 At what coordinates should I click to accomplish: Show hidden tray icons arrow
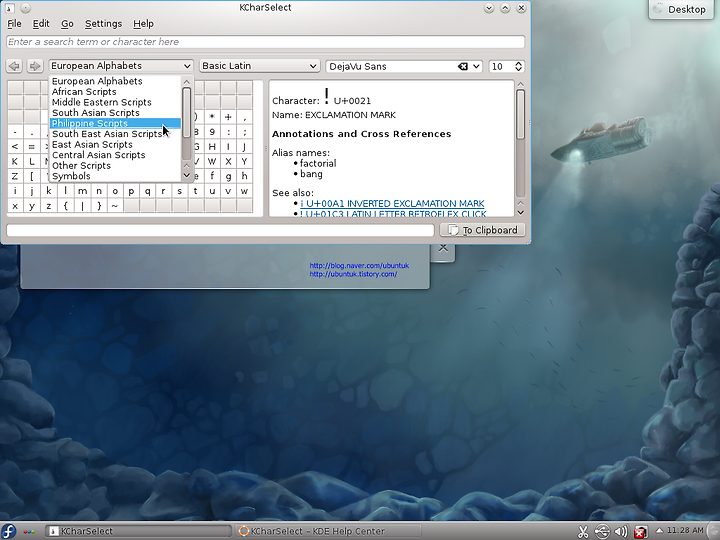pos(659,530)
